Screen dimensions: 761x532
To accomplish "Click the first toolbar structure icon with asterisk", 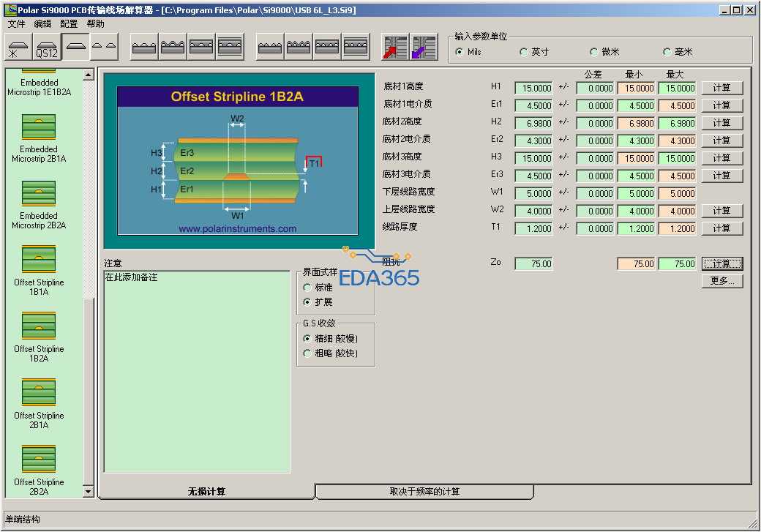I will pyautogui.click(x=18, y=47).
